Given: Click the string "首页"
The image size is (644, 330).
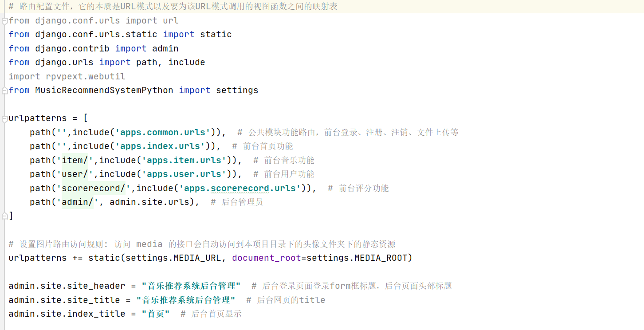Looking at the screenshot, I should 156,314.
